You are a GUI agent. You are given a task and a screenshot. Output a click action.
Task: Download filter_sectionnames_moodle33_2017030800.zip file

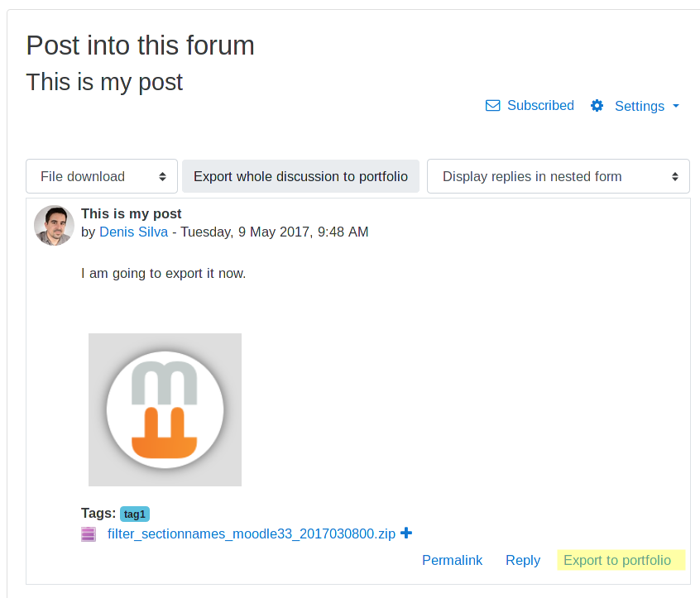coord(252,533)
